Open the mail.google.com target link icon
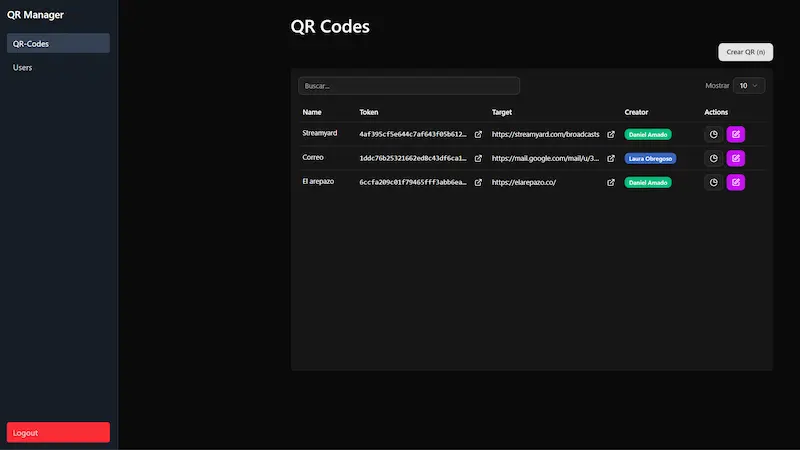 click(x=611, y=158)
